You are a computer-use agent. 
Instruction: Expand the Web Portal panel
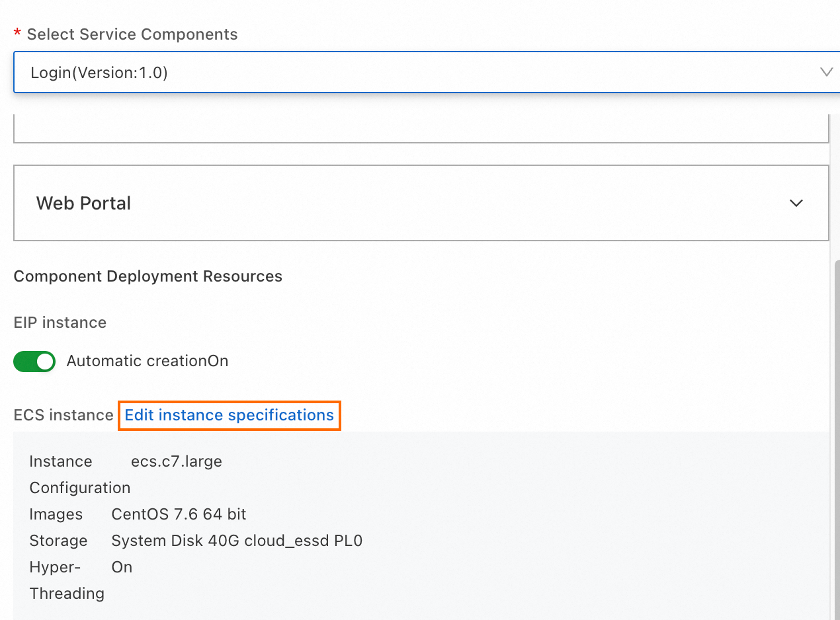(421, 203)
